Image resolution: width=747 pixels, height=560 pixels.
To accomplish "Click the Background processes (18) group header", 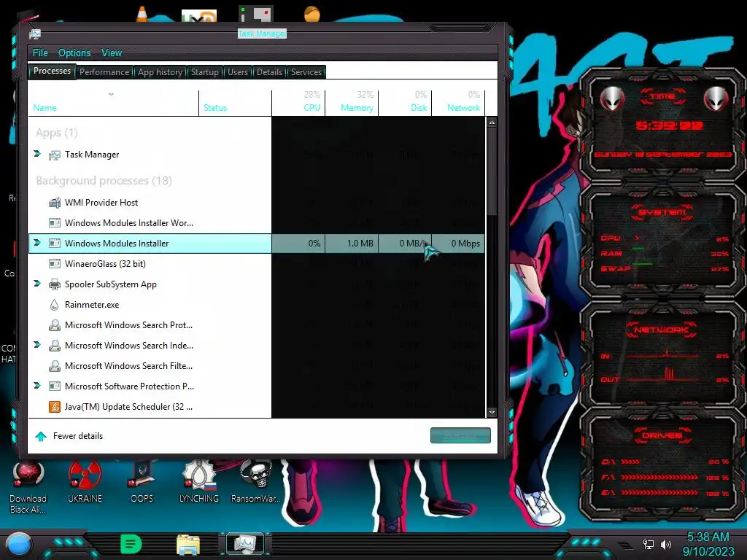I will [x=104, y=181].
